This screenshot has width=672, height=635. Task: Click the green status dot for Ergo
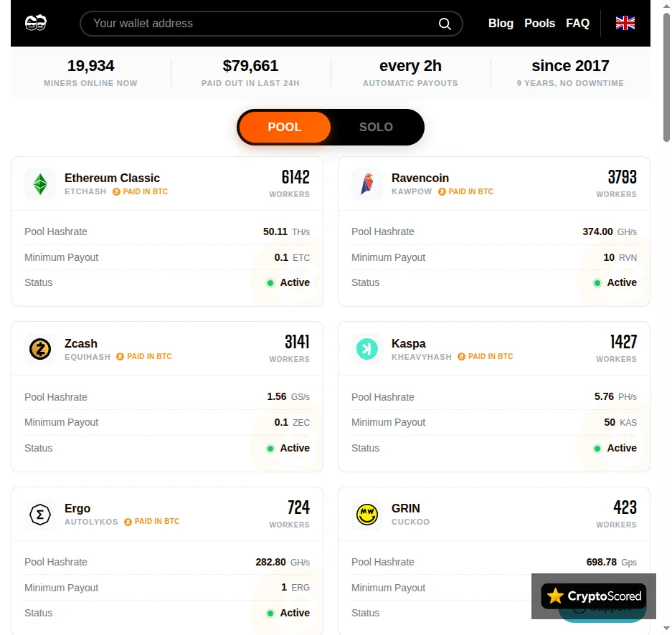[x=270, y=613]
